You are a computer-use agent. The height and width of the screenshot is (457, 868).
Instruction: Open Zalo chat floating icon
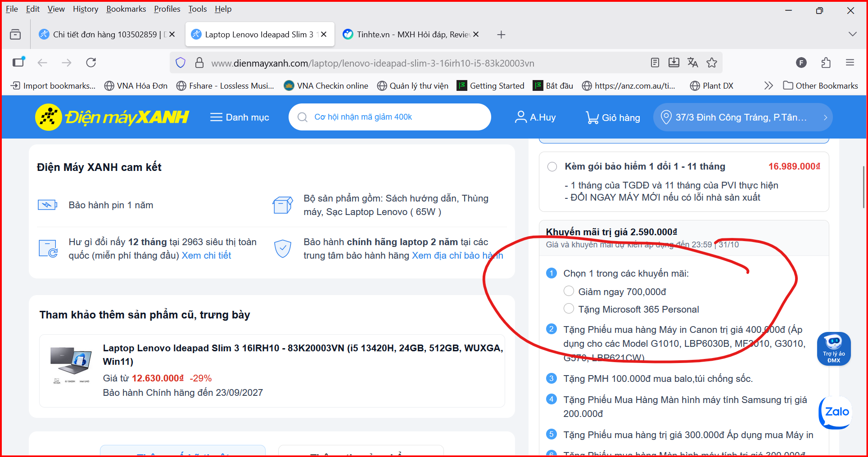tap(835, 412)
